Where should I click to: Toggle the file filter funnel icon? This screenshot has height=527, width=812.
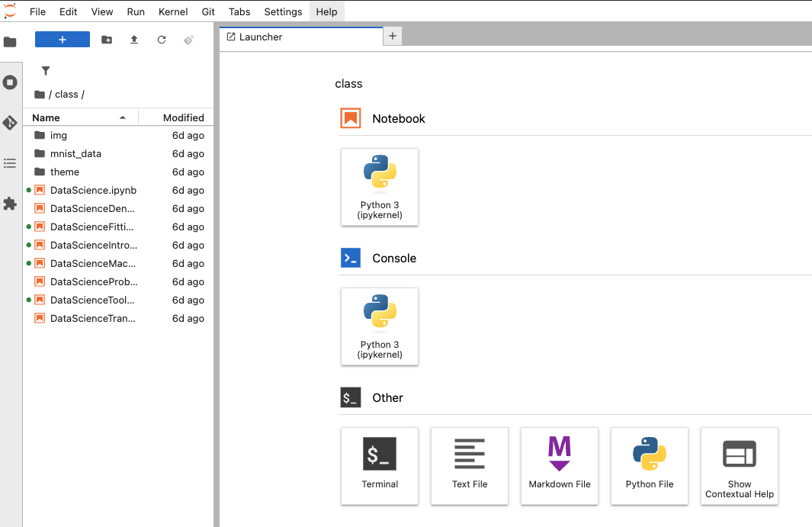click(46, 71)
